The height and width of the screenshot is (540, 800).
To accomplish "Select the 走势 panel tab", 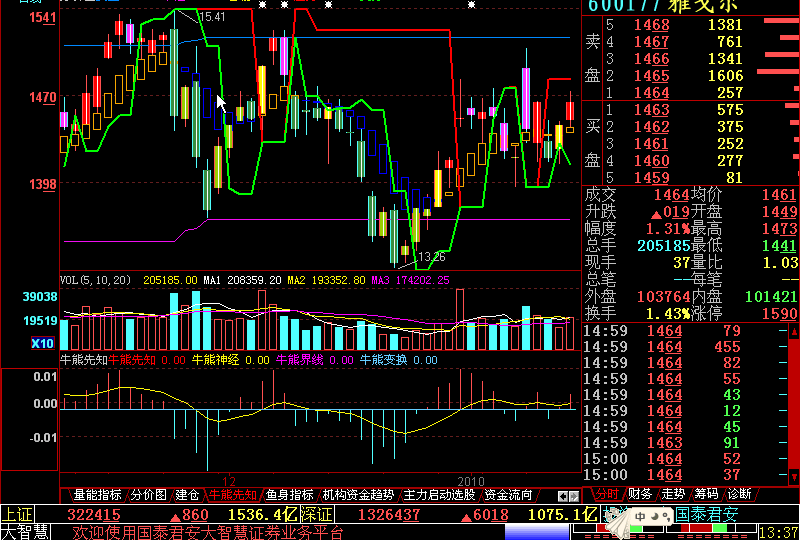I will click(673, 494).
